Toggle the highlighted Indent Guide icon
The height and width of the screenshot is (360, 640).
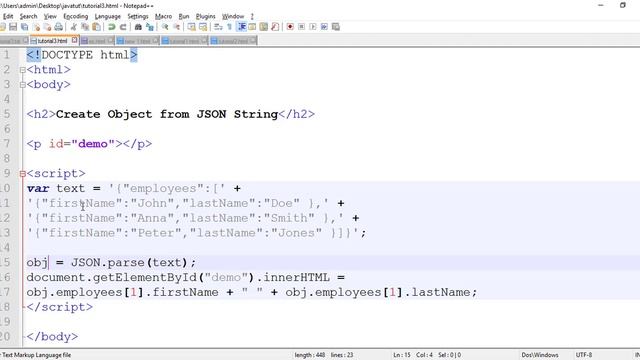point(241,27)
